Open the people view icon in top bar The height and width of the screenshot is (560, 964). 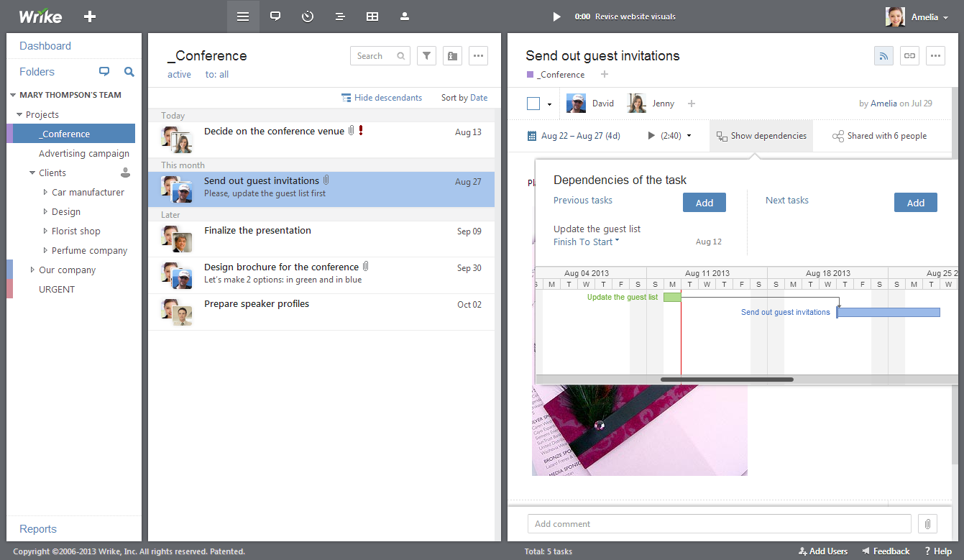[405, 17]
